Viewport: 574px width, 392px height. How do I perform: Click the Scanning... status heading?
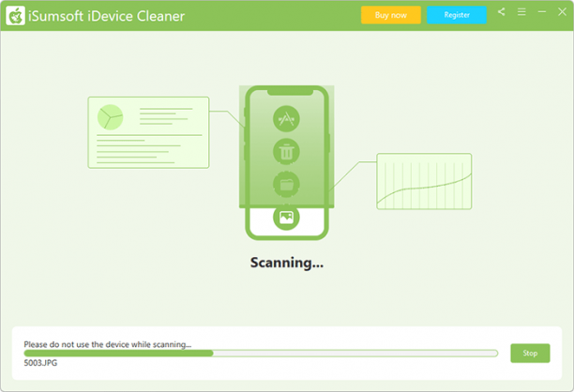(x=287, y=263)
